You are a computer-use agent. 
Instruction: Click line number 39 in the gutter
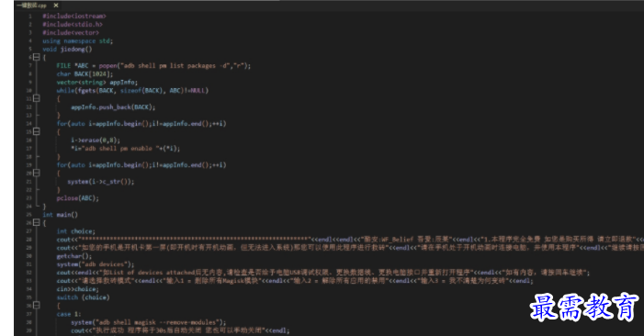coord(29,330)
